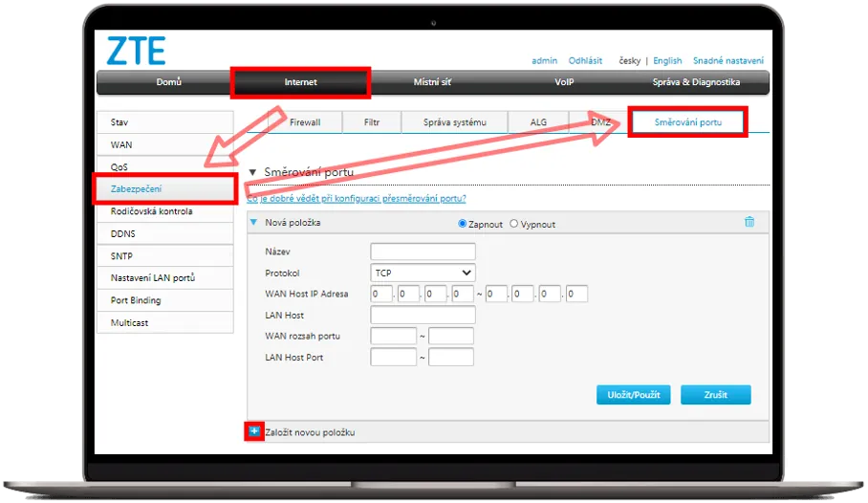Open Rodičovská kontrola in the sidebar

pyautogui.click(x=164, y=211)
